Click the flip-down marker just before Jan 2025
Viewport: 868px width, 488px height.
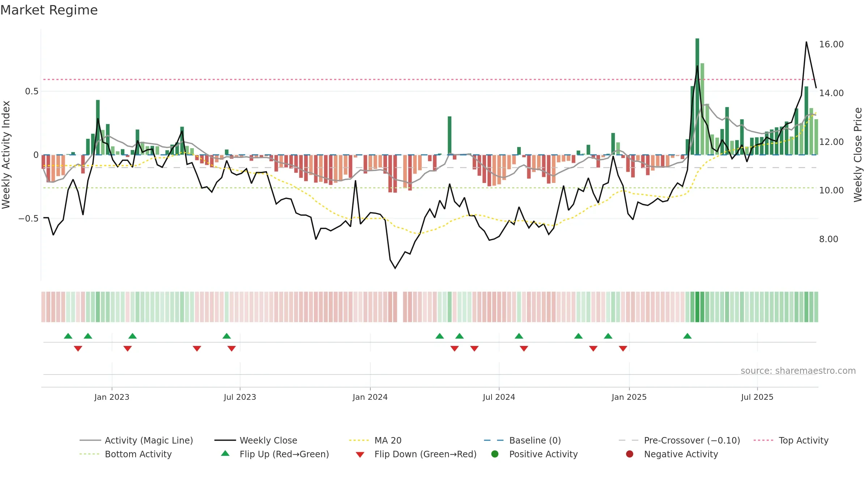click(623, 348)
